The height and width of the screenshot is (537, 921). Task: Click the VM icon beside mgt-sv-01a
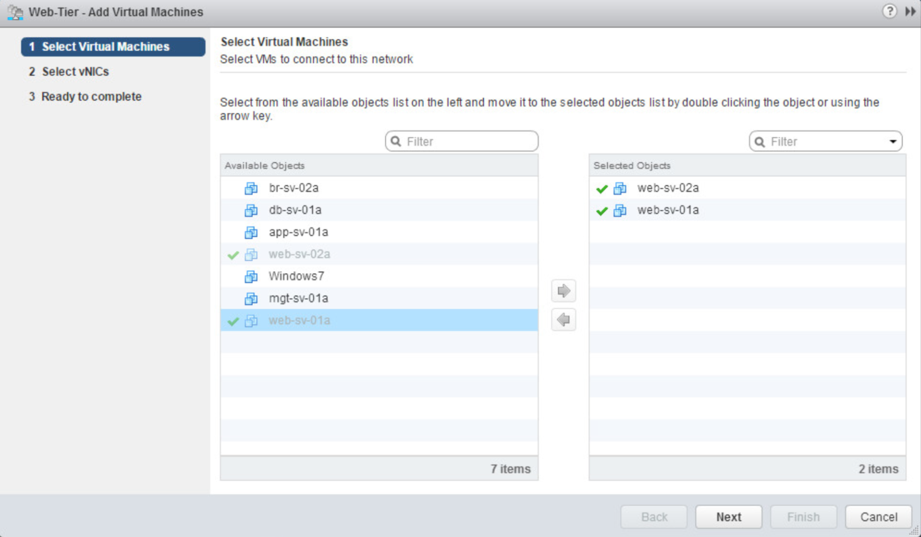[251, 298]
